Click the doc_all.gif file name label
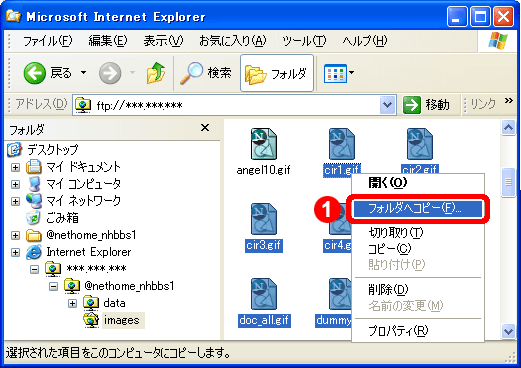 pos(264,320)
